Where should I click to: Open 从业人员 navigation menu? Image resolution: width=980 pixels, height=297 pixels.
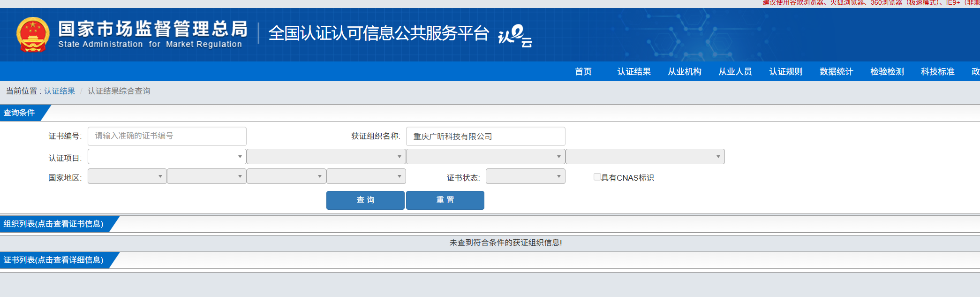[x=735, y=71]
